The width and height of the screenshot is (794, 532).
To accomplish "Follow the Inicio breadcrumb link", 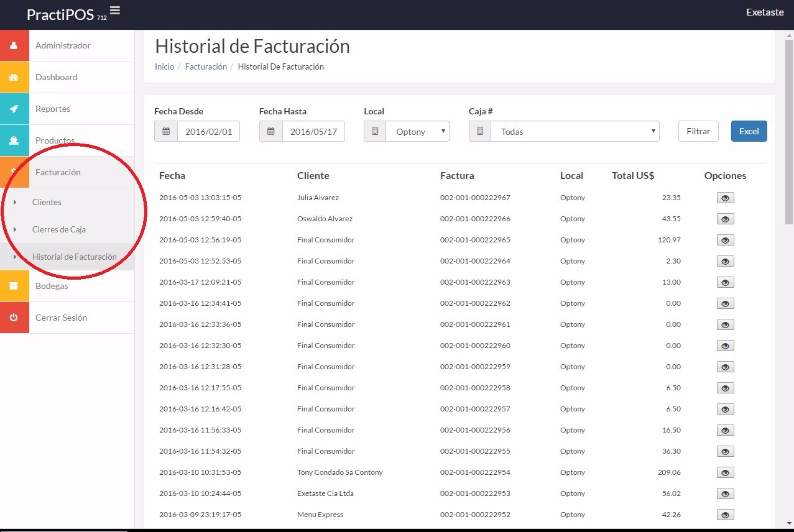I will tap(164, 66).
